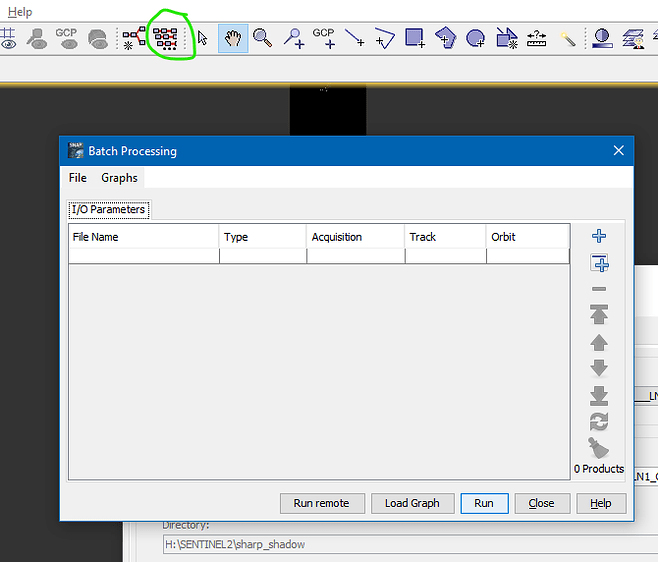Add all opened products icon
This screenshot has width=658, height=562.
click(x=600, y=263)
